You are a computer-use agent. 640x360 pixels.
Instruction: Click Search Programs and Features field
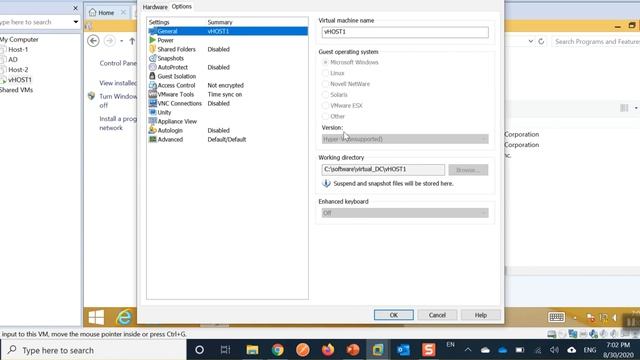(x=596, y=42)
